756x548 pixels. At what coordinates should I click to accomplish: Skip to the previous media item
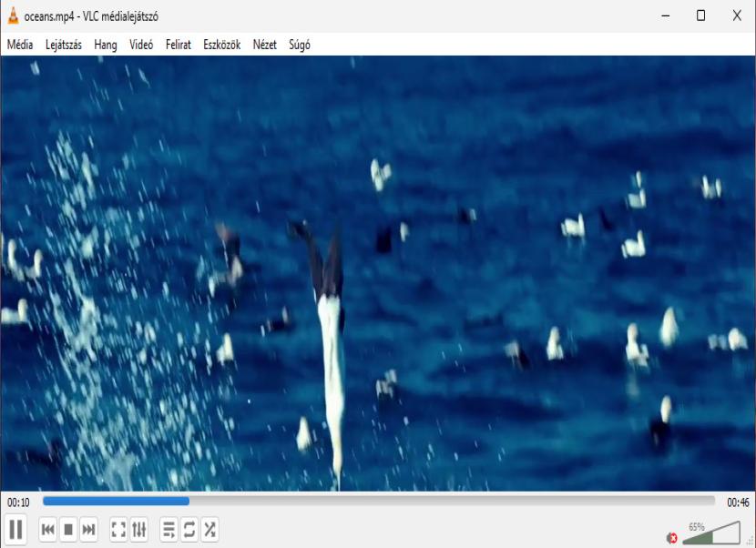48,530
